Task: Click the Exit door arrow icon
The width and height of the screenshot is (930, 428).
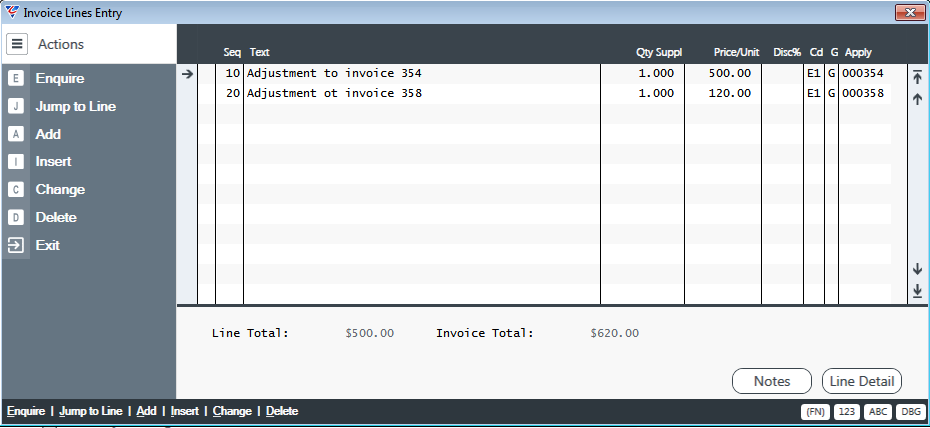Action: [16, 245]
